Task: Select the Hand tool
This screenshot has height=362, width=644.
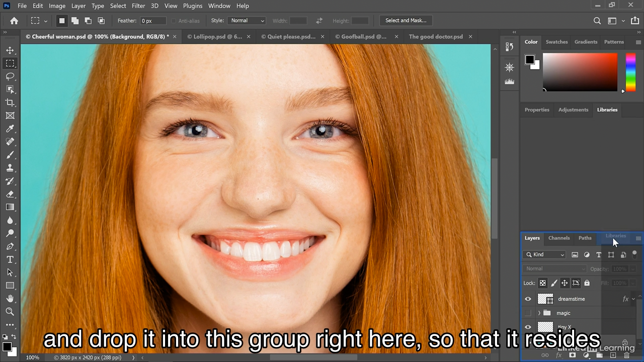Action: [10, 299]
